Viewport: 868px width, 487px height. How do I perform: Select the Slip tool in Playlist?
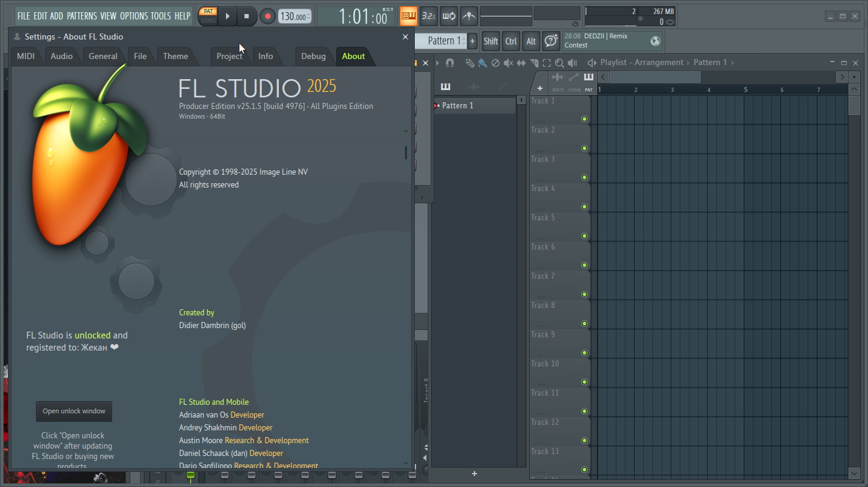click(521, 63)
